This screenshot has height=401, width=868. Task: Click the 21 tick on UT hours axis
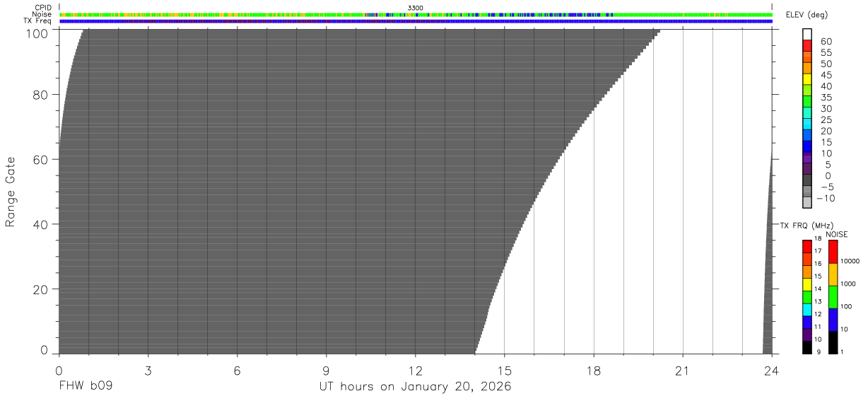683,370
